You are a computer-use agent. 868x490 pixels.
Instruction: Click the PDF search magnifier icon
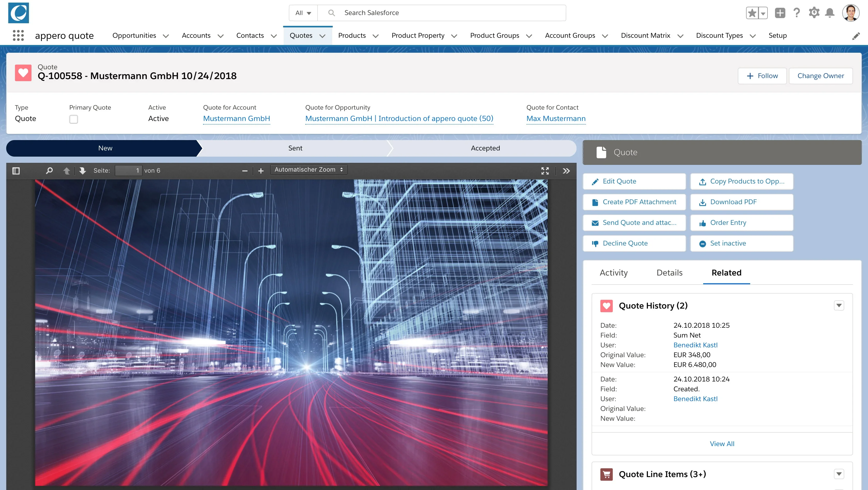tap(49, 171)
